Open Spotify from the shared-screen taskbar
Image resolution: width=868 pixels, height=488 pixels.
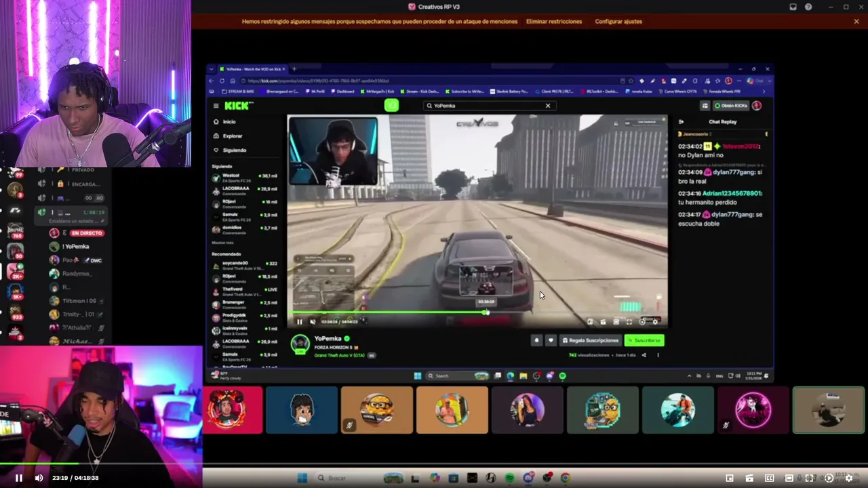point(562,375)
